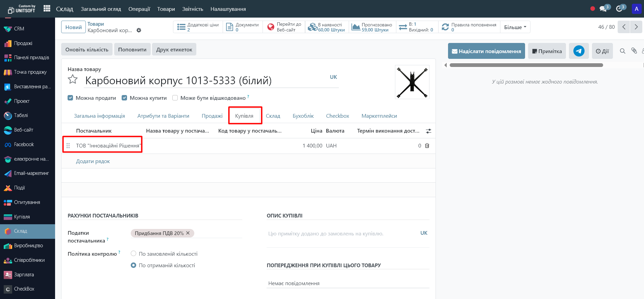Delete the supplier row with trash icon
The width and height of the screenshot is (644, 299).
(x=427, y=146)
